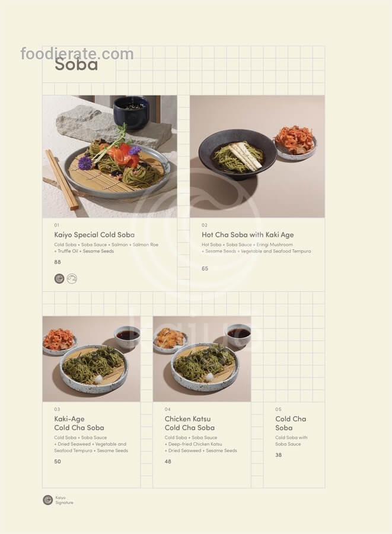This screenshot has width=392, height=534.
Task: Select the Kaki-Age Cold Cha Soba title
Action: click(79, 423)
